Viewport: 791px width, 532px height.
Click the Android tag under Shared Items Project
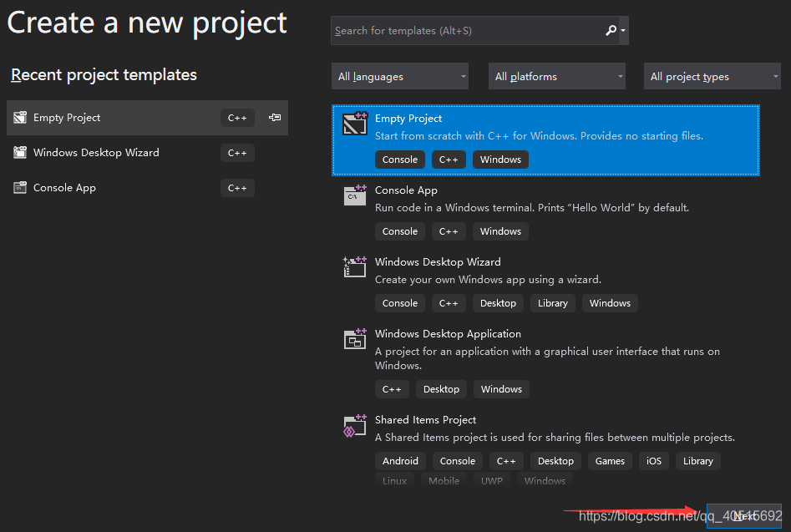[x=400, y=460]
